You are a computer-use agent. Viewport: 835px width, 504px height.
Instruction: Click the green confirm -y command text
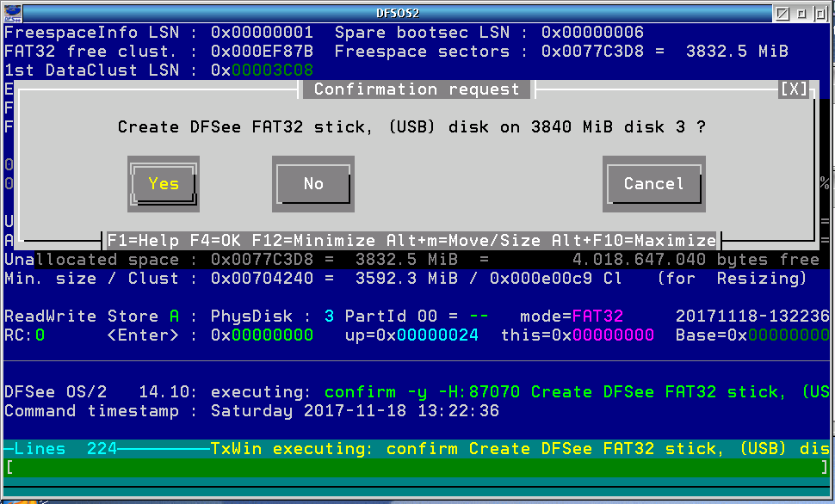[x=577, y=392]
